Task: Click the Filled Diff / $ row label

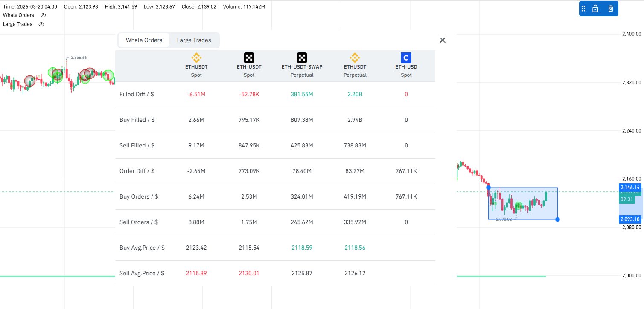Action: click(137, 94)
